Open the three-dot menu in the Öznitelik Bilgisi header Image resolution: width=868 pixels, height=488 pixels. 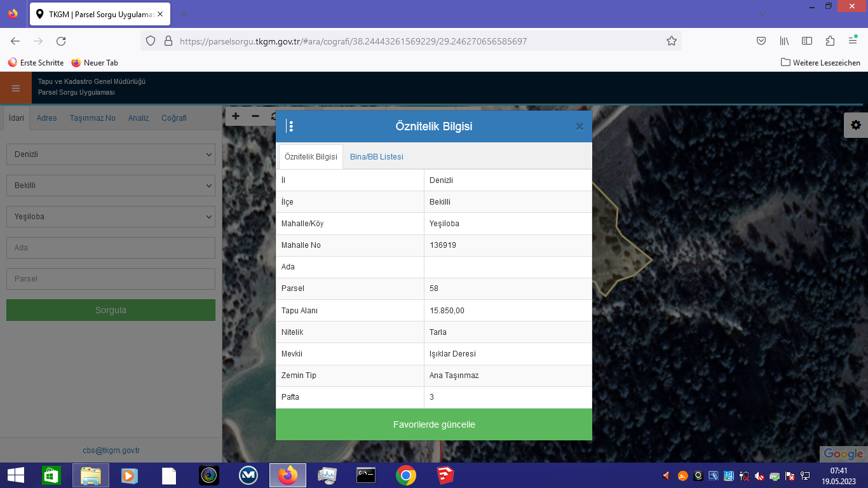pos(290,126)
